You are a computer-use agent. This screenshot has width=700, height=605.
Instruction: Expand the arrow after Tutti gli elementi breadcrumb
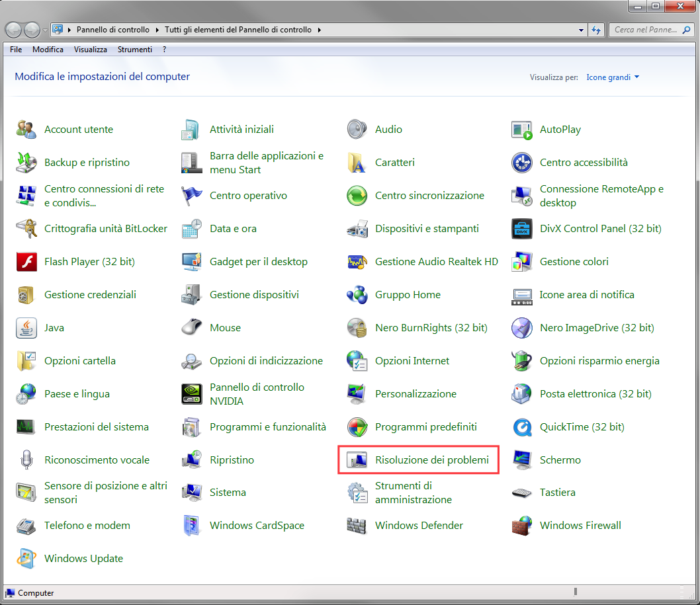tap(319, 30)
